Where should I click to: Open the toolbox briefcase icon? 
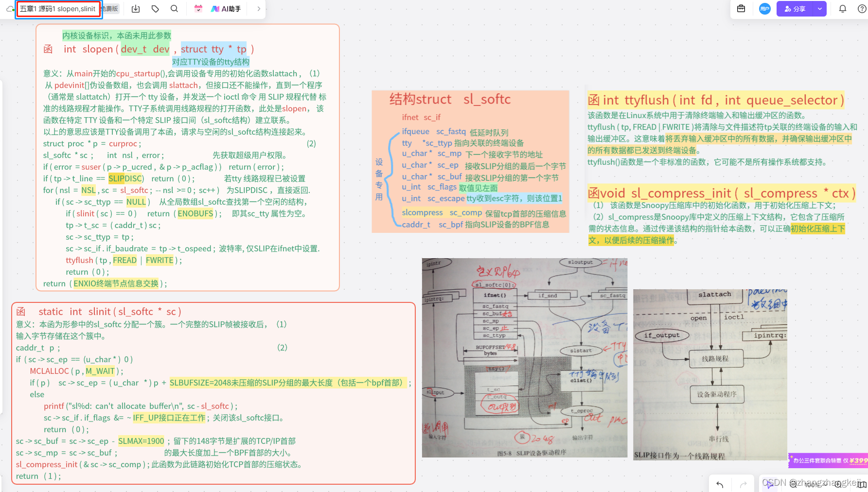(741, 9)
